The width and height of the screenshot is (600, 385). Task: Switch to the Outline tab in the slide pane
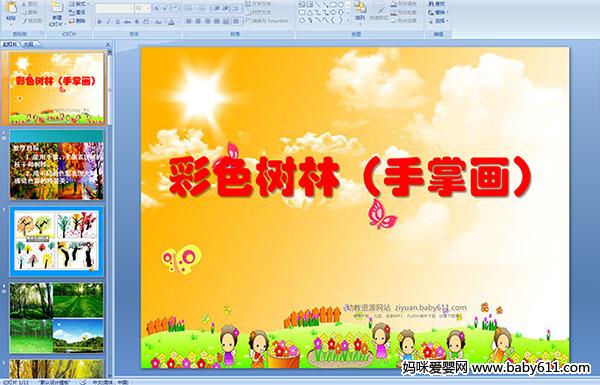click(28, 44)
